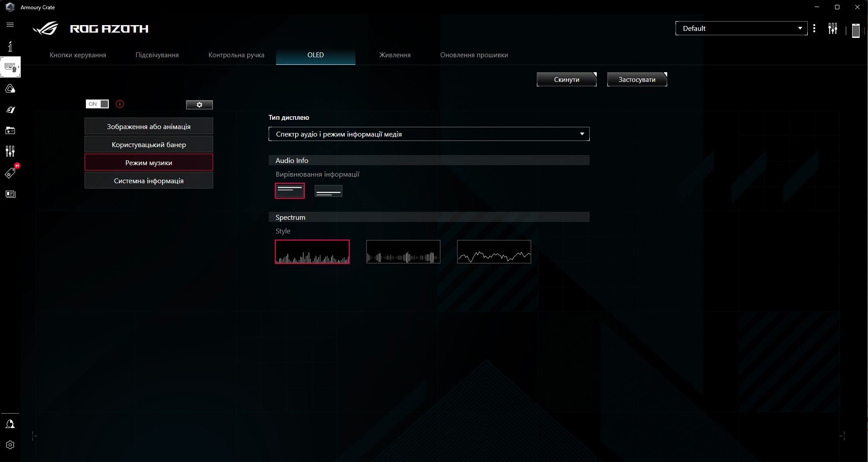Viewport: 868px width, 462px height.
Task: Expand the Default profile dropdown
Action: (741, 28)
